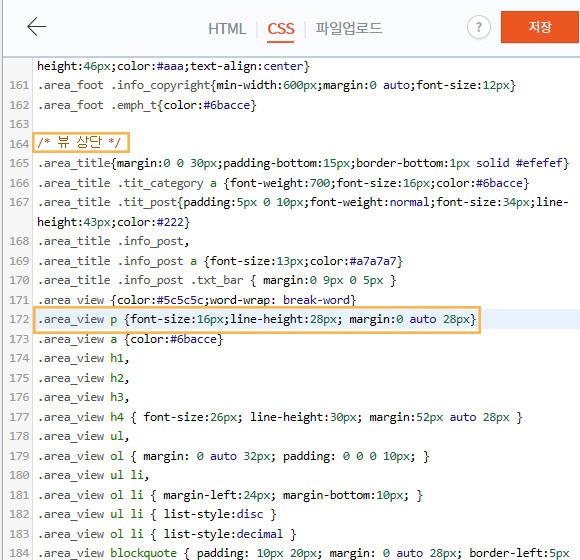Click the list-style:decimal rule line

[167, 534]
